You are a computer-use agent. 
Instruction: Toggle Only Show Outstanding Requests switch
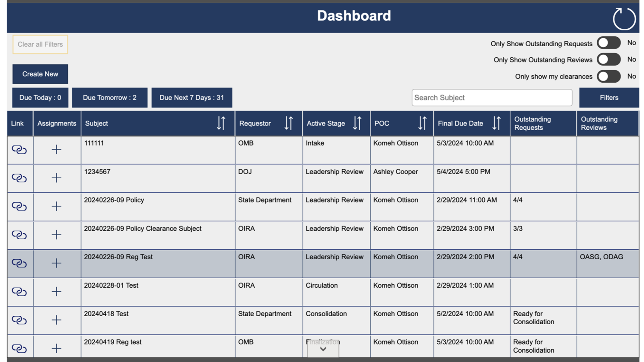point(608,43)
